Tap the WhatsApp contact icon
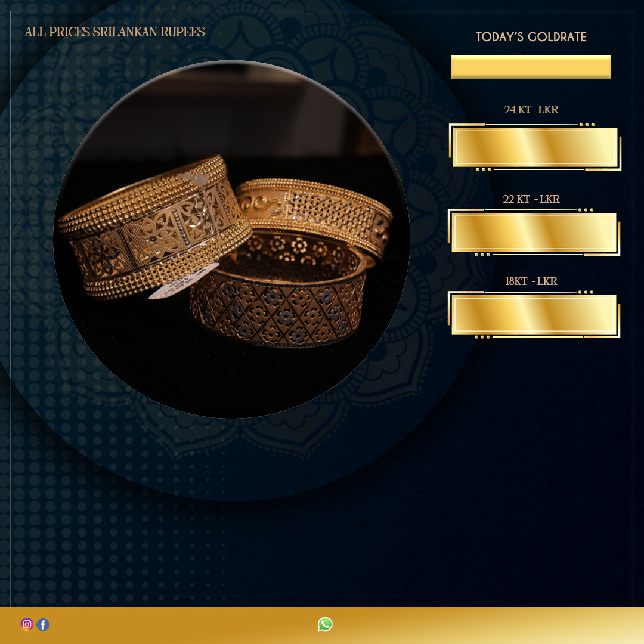 pos(325,624)
